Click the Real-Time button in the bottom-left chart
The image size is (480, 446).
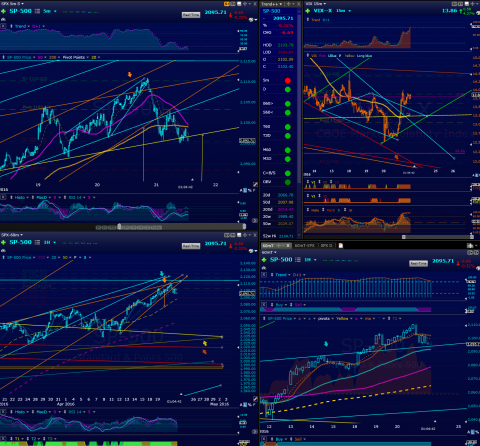pos(191,246)
